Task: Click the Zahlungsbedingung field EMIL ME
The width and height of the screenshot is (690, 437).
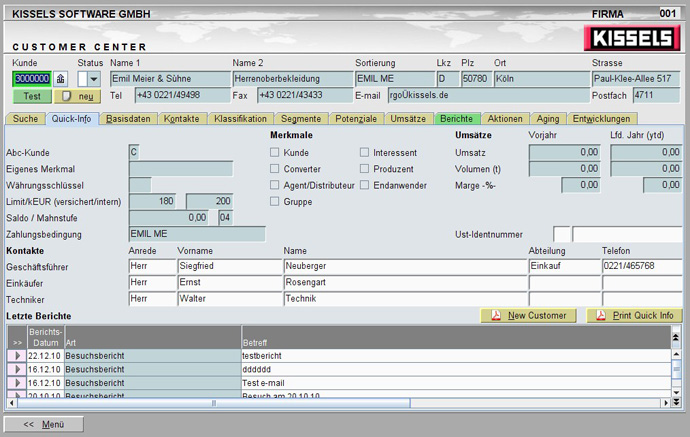Action: 197,234
